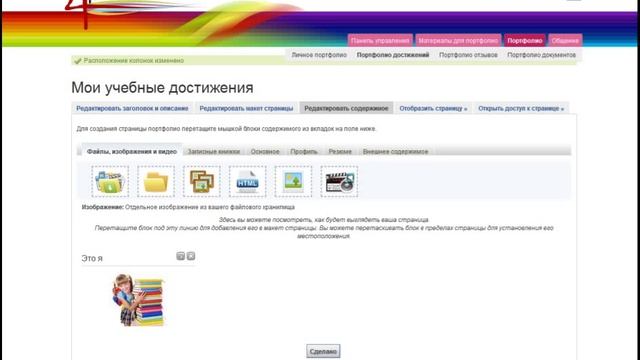Open the 'Портфолио' main navigation tab
This screenshot has height=360, width=640.
point(524,40)
